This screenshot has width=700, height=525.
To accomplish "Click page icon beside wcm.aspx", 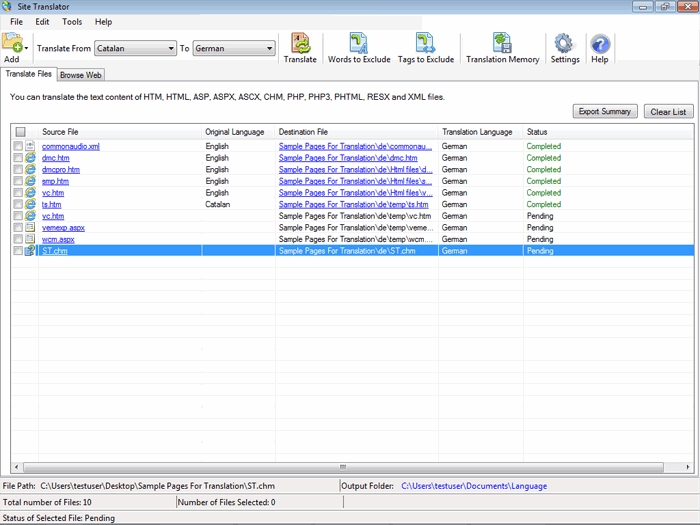I will pyautogui.click(x=30, y=239).
